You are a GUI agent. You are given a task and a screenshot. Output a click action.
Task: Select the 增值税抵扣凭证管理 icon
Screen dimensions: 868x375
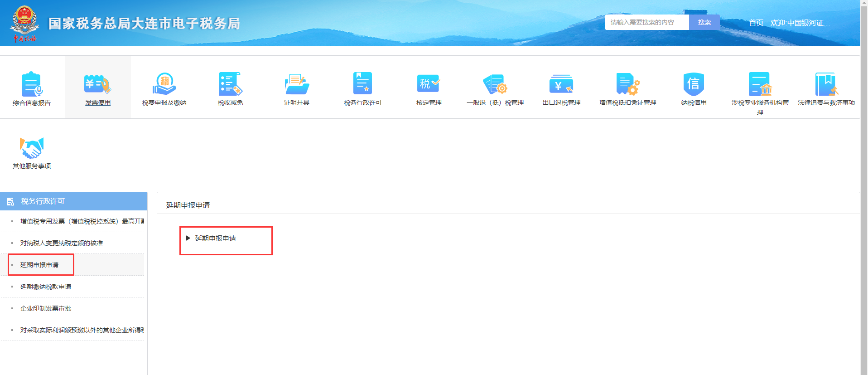point(628,84)
